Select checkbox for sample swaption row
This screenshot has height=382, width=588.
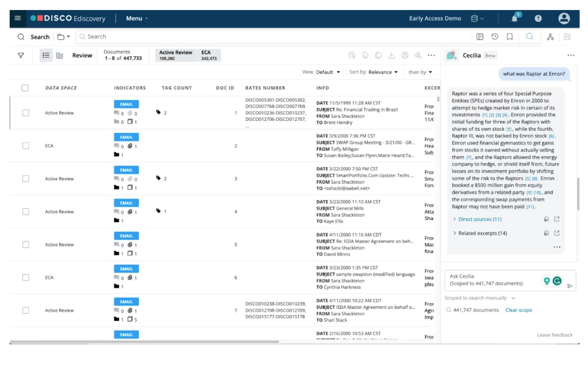pyautogui.click(x=25, y=277)
